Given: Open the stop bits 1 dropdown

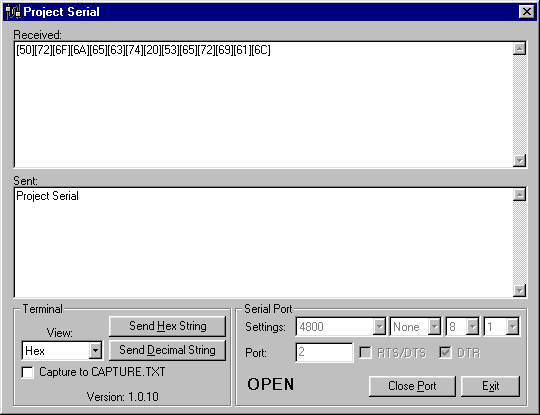Looking at the screenshot, I should (512, 326).
